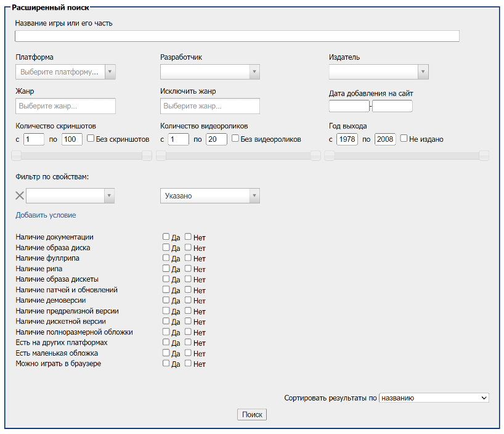Check Да for Можно играть в браузере
This screenshot has height=434, width=504.
[x=166, y=364]
